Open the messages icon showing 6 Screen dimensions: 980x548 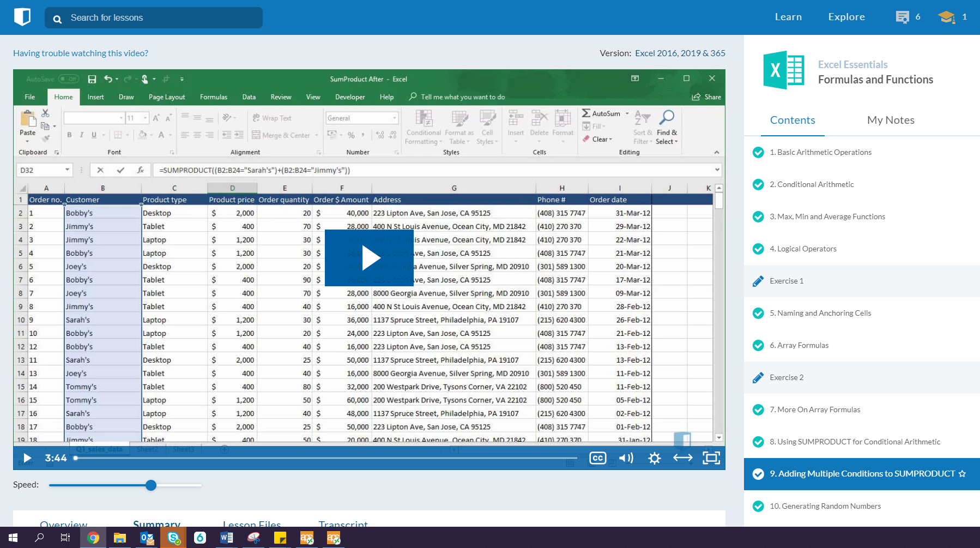point(903,17)
